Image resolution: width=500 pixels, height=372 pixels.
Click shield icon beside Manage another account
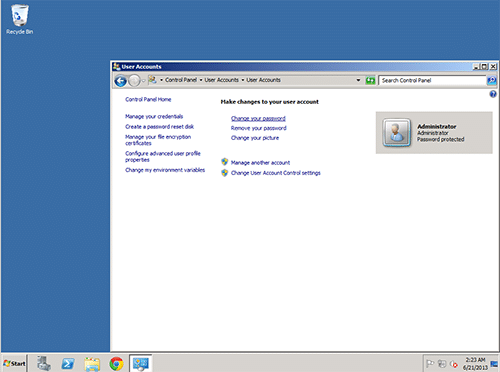[x=225, y=162]
